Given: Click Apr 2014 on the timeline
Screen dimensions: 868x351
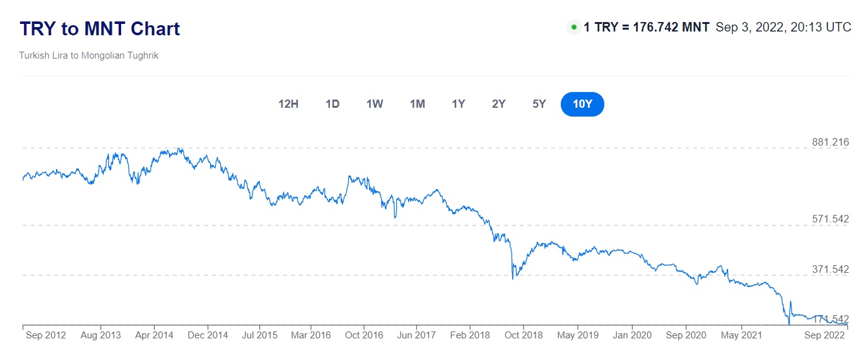Looking at the screenshot, I should 153,335.
